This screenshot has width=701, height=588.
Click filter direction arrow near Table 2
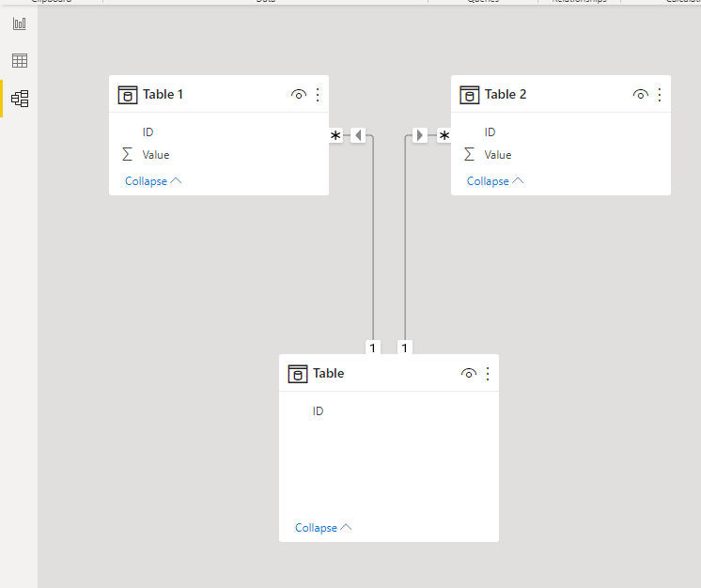coord(420,135)
